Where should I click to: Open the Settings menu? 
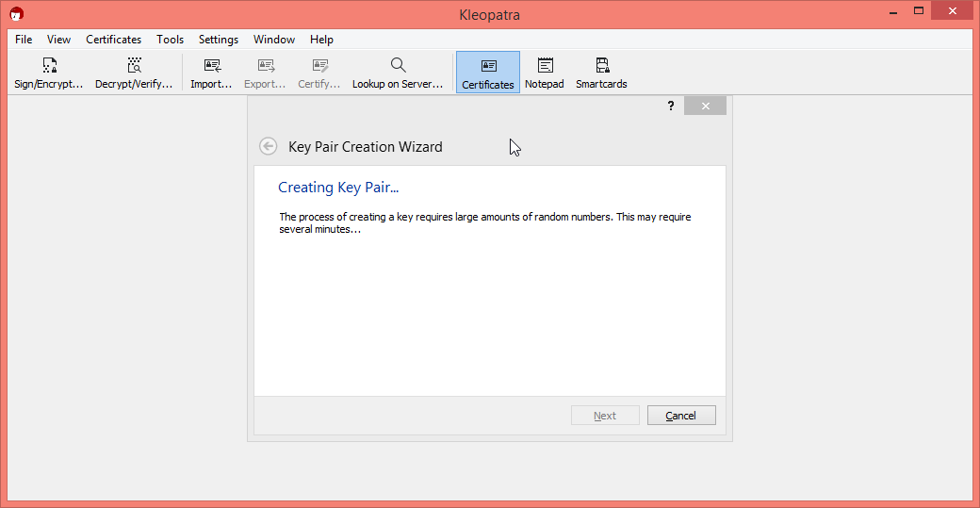pyautogui.click(x=218, y=40)
